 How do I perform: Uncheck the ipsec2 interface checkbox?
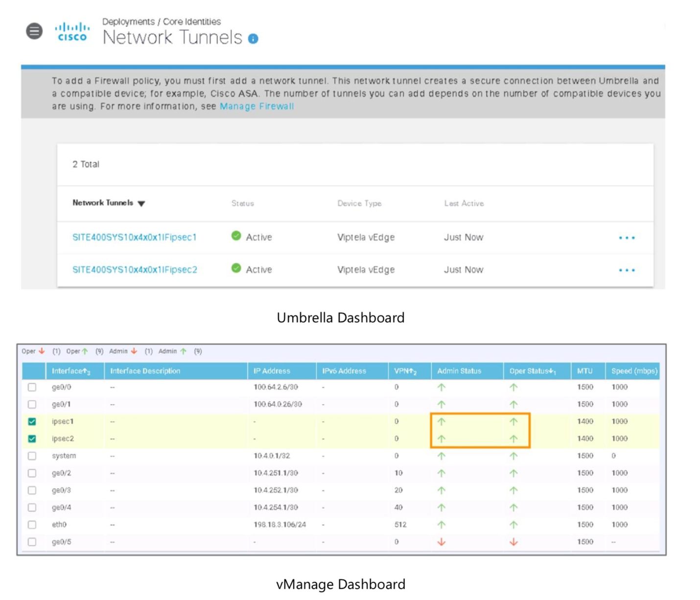(x=32, y=438)
